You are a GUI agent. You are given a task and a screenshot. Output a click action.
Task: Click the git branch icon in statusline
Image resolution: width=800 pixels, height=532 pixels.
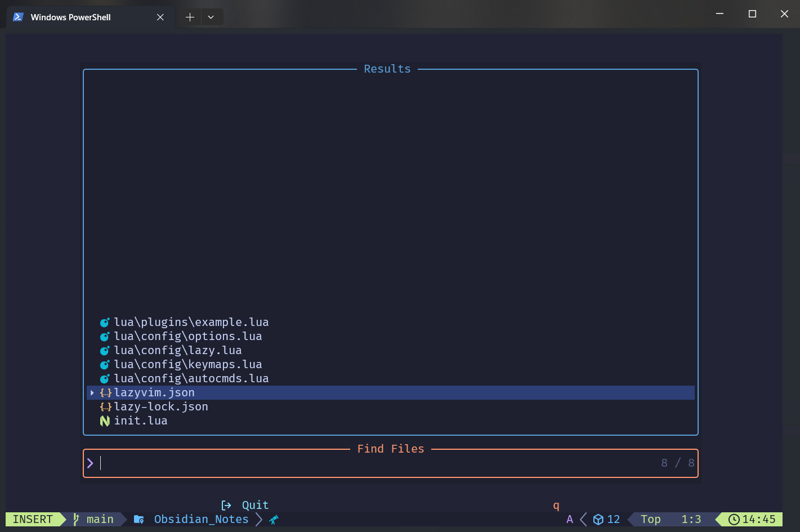click(x=76, y=519)
